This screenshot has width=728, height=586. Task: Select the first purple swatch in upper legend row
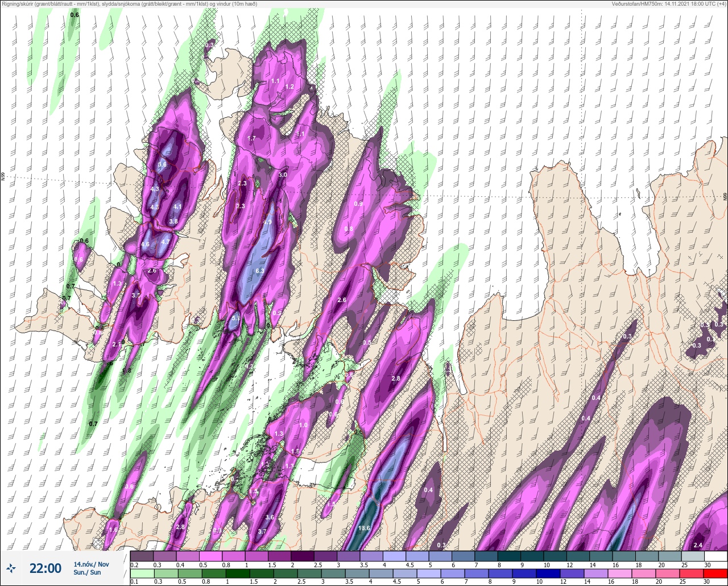[142, 556]
